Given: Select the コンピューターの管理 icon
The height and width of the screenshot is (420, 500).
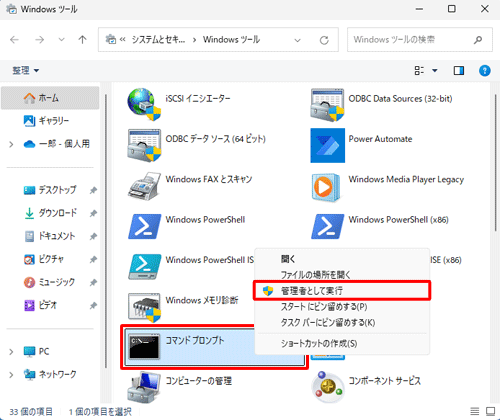Looking at the screenshot, I should click(x=144, y=387).
